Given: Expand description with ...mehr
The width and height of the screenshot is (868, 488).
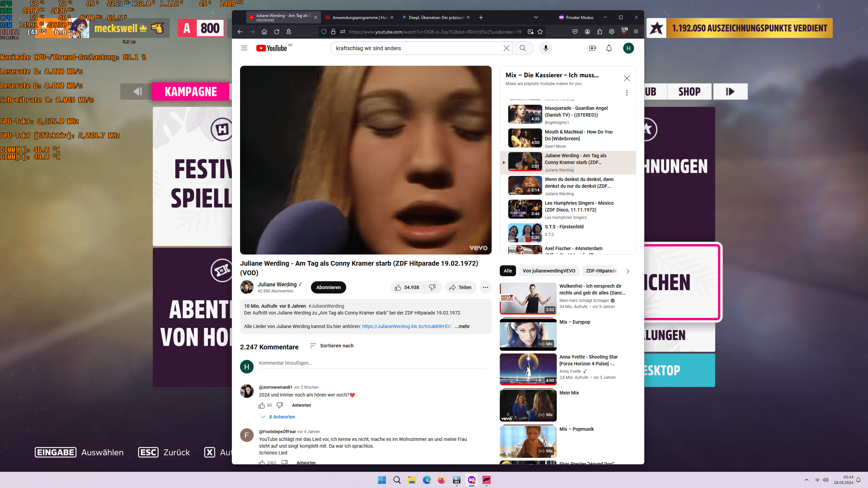Looking at the screenshot, I should click(x=462, y=326).
